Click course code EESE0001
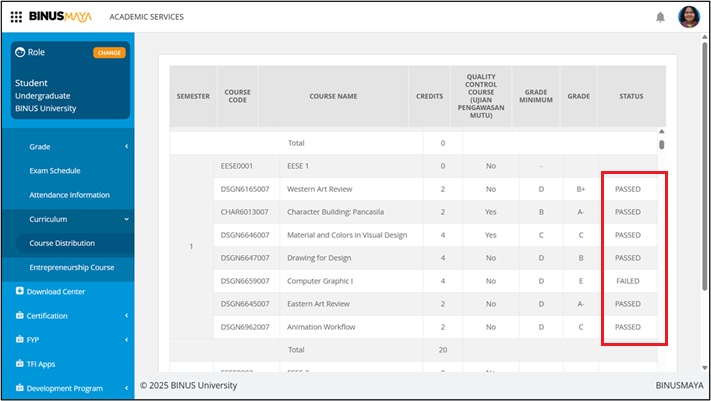Image resolution: width=711 pixels, height=401 pixels. click(x=237, y=166)
